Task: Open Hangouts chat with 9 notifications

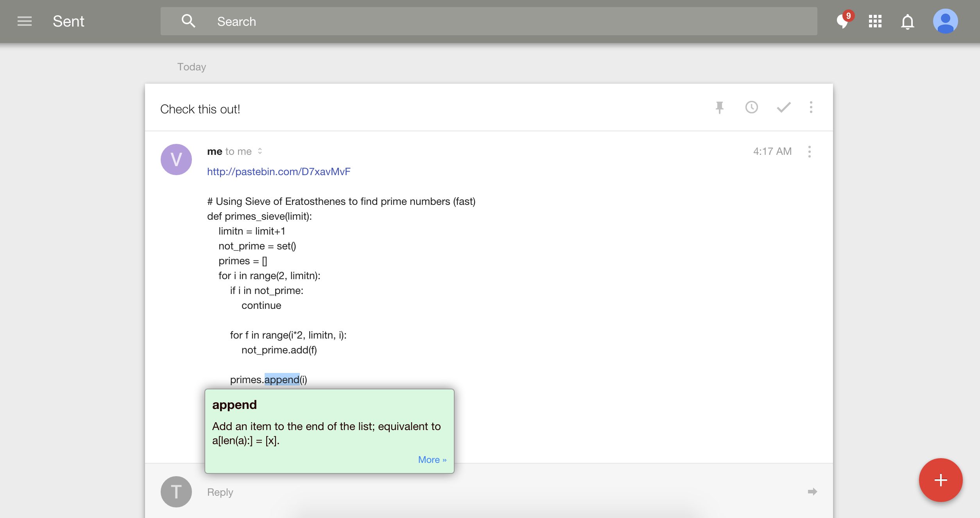Action: tap(842, 21)
